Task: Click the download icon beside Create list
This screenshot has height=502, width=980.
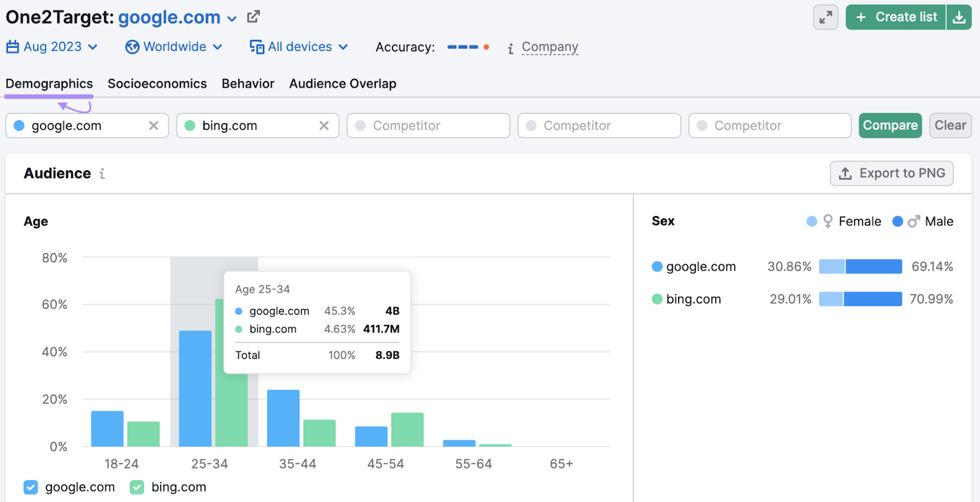Action: (x=959, y=17)
